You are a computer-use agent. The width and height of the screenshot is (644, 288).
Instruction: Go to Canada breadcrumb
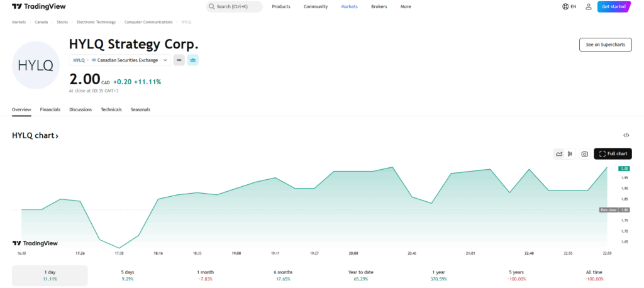(41, 22)
